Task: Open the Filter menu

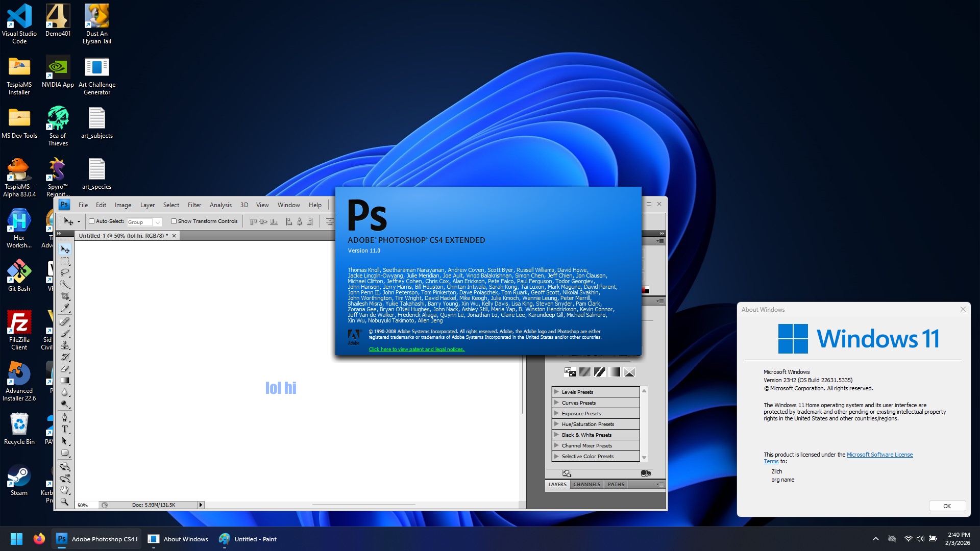Action: coord(194,205)
